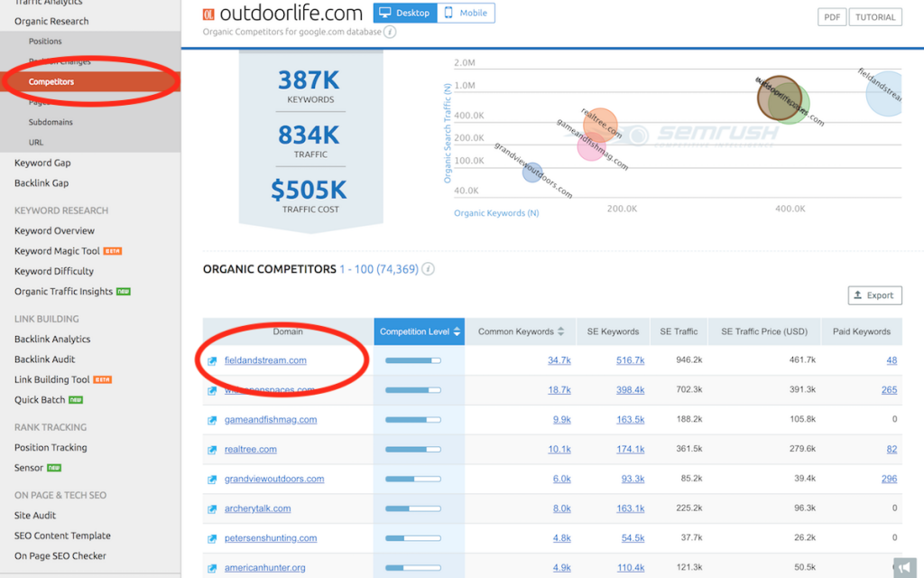Click the grandviewoutdoors.com blue bubble
Viewport: 924px width, 578px height.
tap(532, 172)
